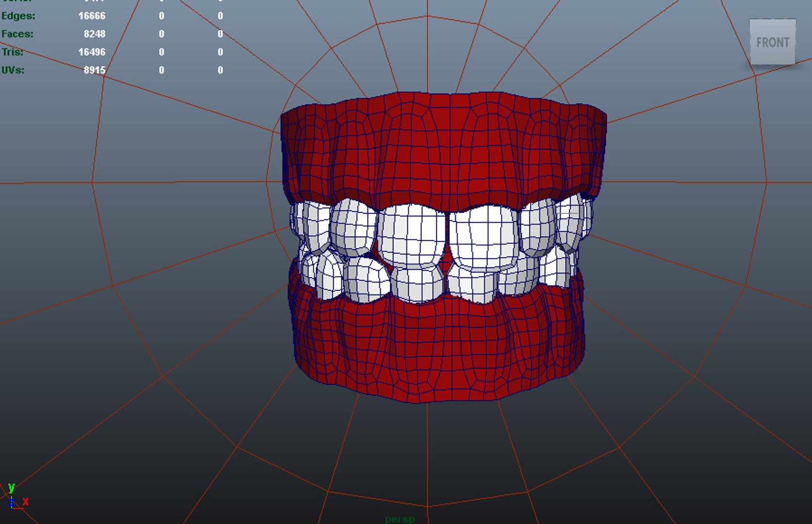The height and width of the screenshot is (524, 812).
Task: Click the UV count value 8915
Action: pos(95,70)
